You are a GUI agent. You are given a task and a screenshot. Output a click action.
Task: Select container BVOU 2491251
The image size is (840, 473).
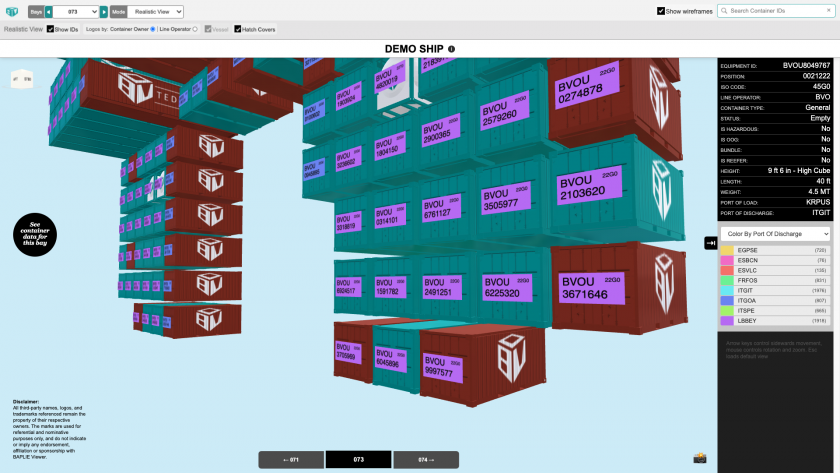point(442,287)
